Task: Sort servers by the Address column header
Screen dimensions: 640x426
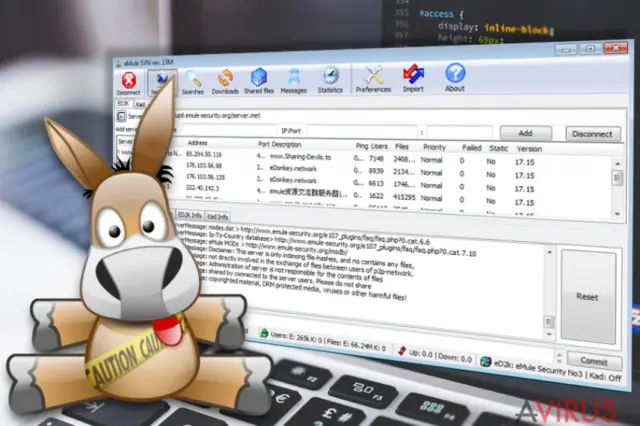Action: (198, 143)
